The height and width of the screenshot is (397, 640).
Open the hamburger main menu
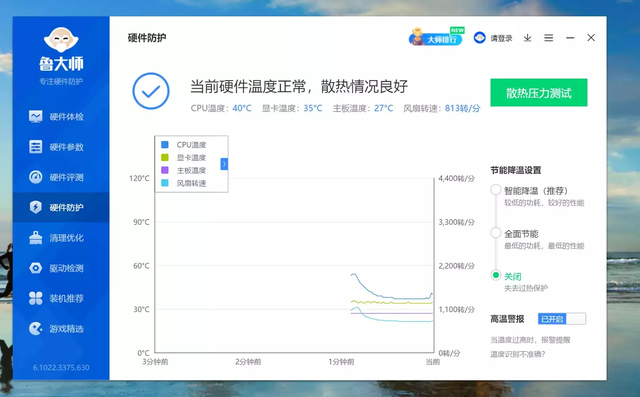coord(549,38)
